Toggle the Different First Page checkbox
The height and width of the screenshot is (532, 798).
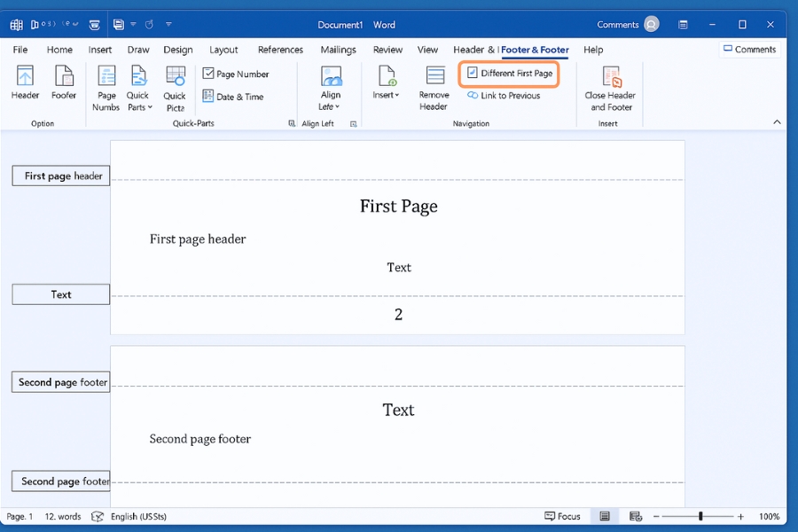(x=473, y=73)
